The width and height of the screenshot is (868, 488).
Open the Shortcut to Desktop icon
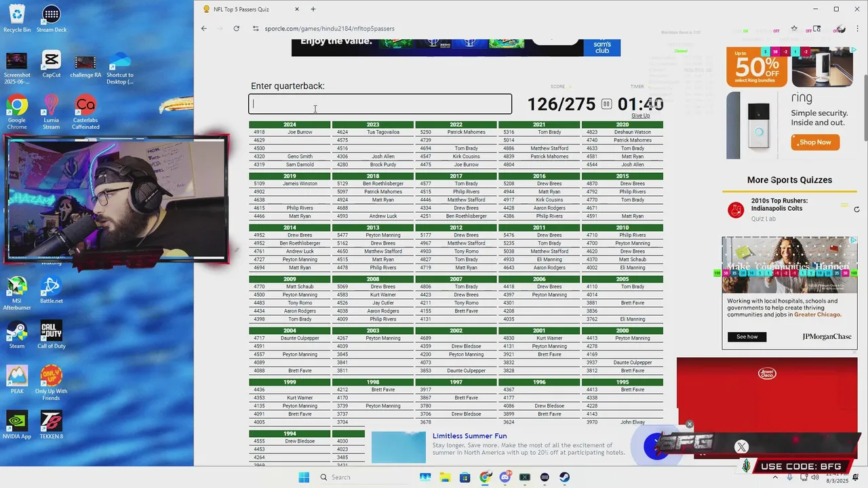[120, 68]
